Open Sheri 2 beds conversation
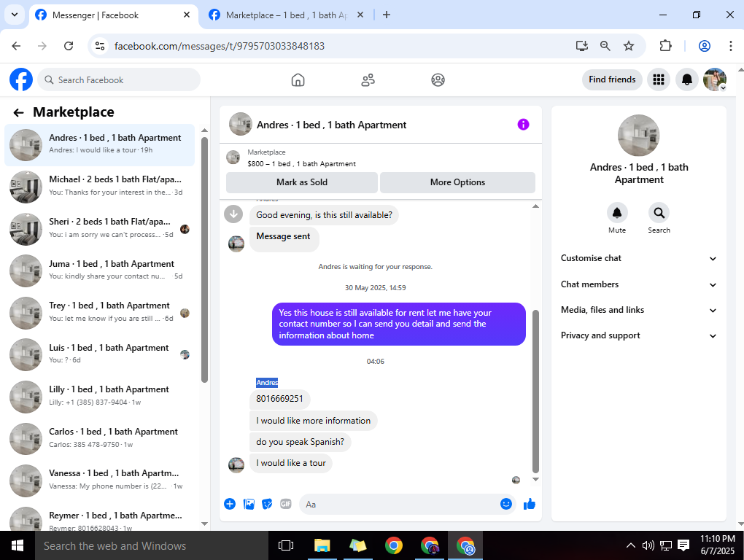This screenshot has height=560, width=744. pyautogui.click(x=100, y=229)
